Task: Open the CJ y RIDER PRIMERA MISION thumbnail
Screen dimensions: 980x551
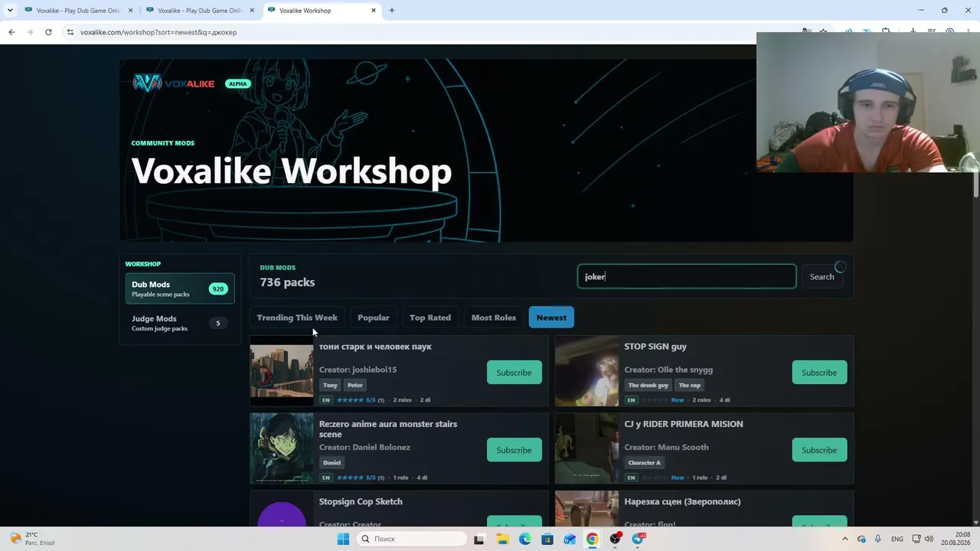Action: click(586, 448)
